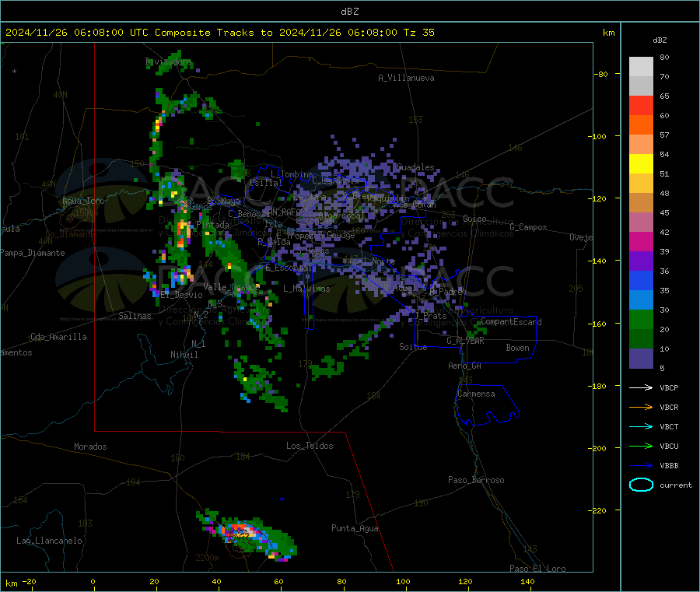Click the Paso_Barroso place label
This screenshot has width=700, height=592.
tap(476, 480)
